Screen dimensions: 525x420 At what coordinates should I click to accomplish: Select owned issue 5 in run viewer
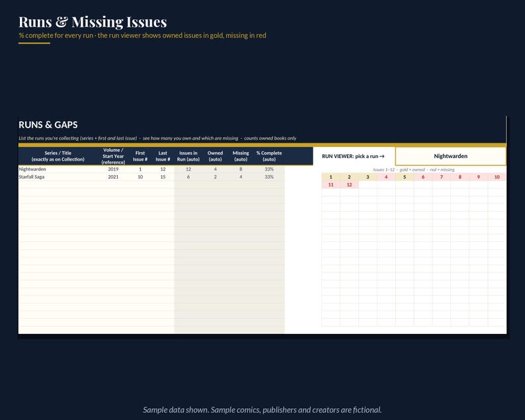405,177
